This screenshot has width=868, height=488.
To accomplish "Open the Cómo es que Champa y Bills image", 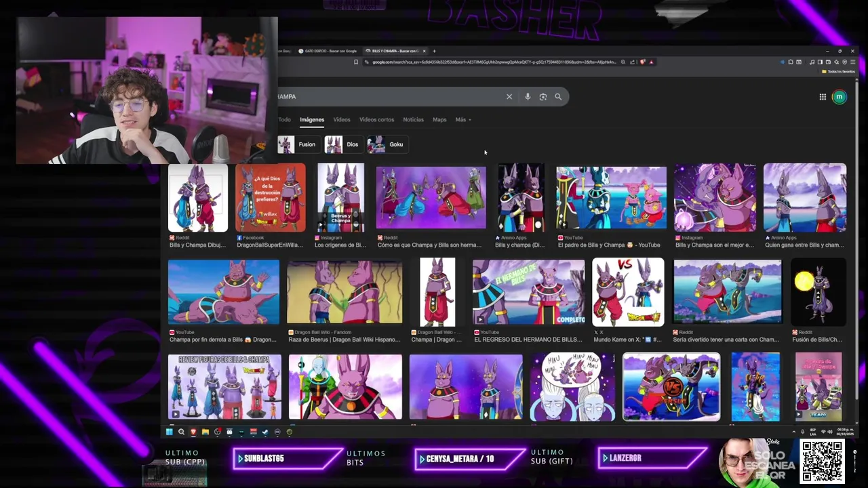I will [x=431, y=198].
